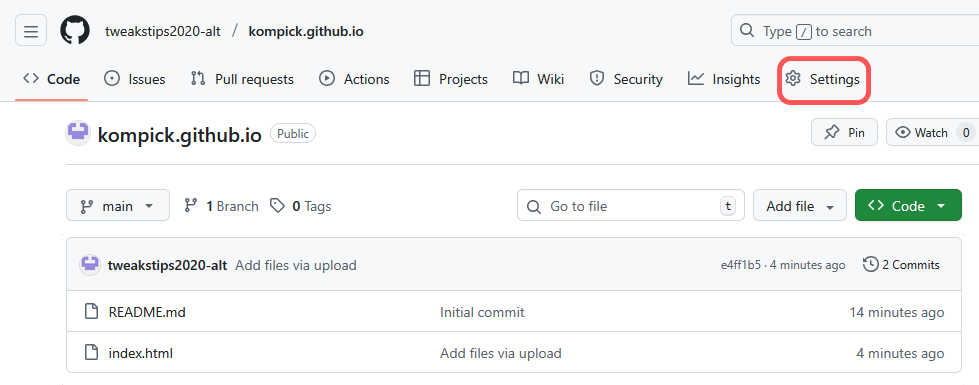
Task: Open the Actions tab
Action: coord(354,79)
